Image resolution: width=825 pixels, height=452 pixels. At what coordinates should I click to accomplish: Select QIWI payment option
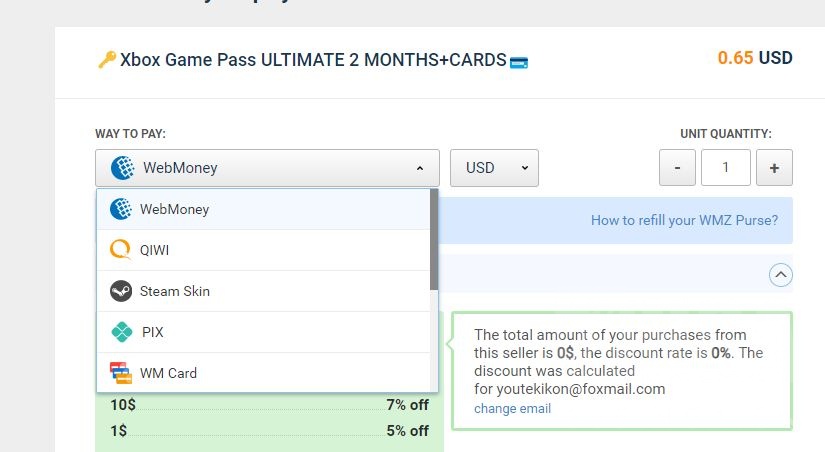[x=154, y=250]
